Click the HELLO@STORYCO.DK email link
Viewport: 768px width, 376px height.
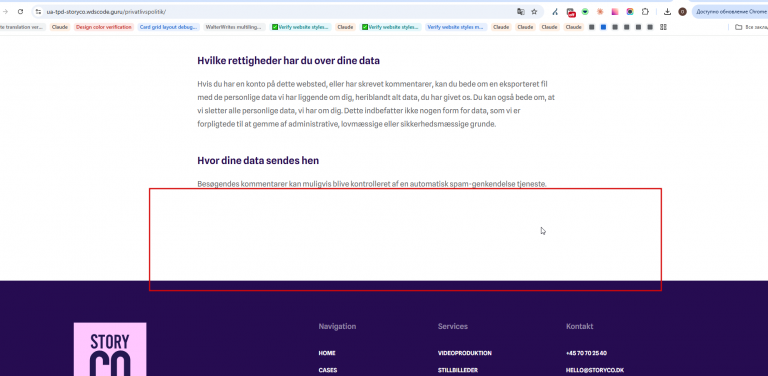[x=595, y=370]
